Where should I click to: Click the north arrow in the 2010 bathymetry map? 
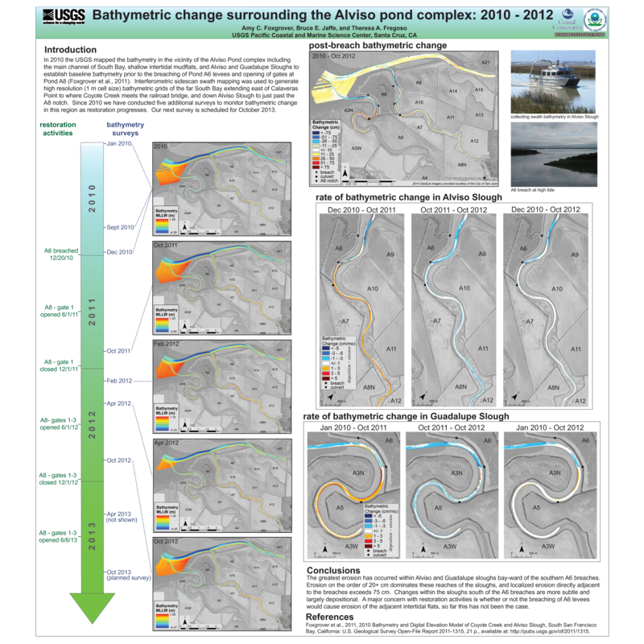pos(185,227)
